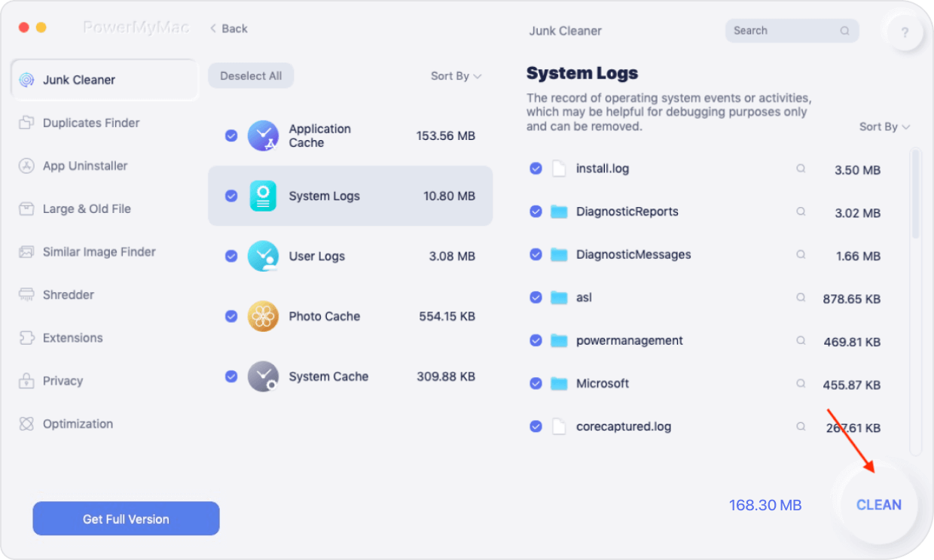Uncheck the DiagnosticReports folder checkbox
This screenshot has width=934, height=560.
click(536, 212)
